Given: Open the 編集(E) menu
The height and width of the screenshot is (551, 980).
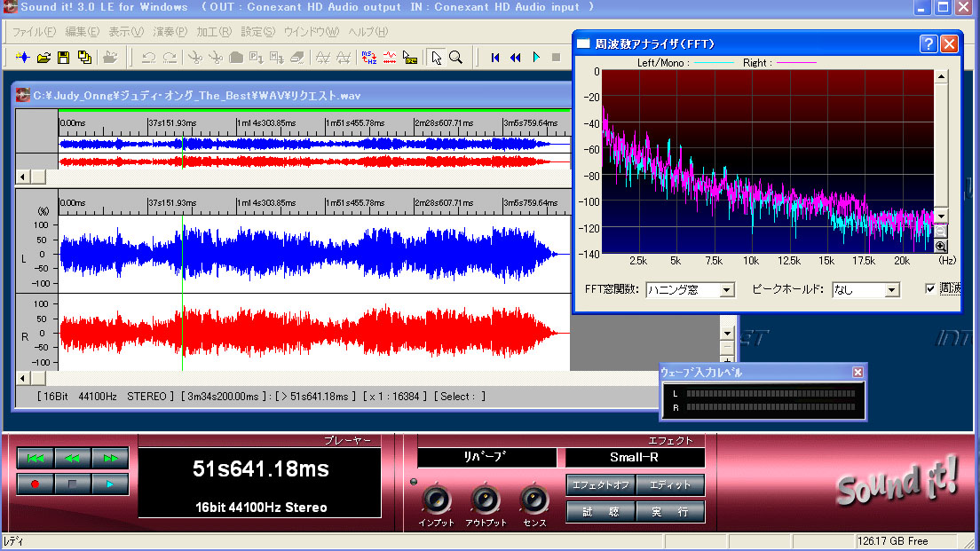Looking at the screenshot, I should [83, 32].
